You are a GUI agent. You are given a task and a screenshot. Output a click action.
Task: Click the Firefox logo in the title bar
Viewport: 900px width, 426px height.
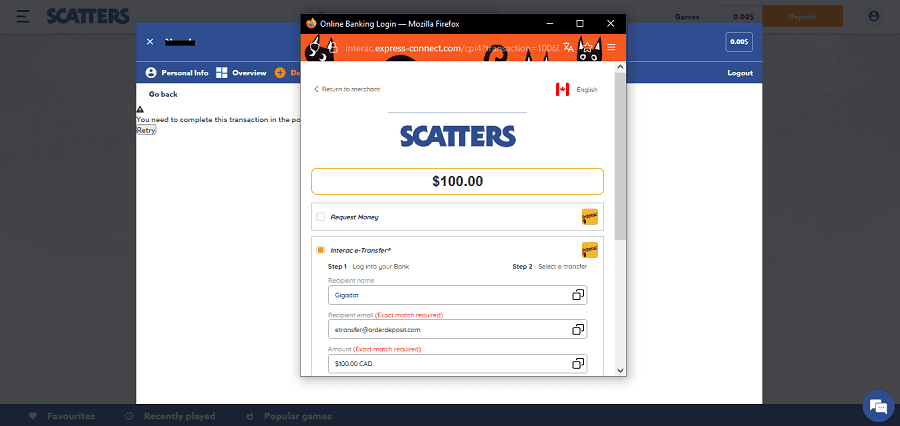(x=311, y=24)
